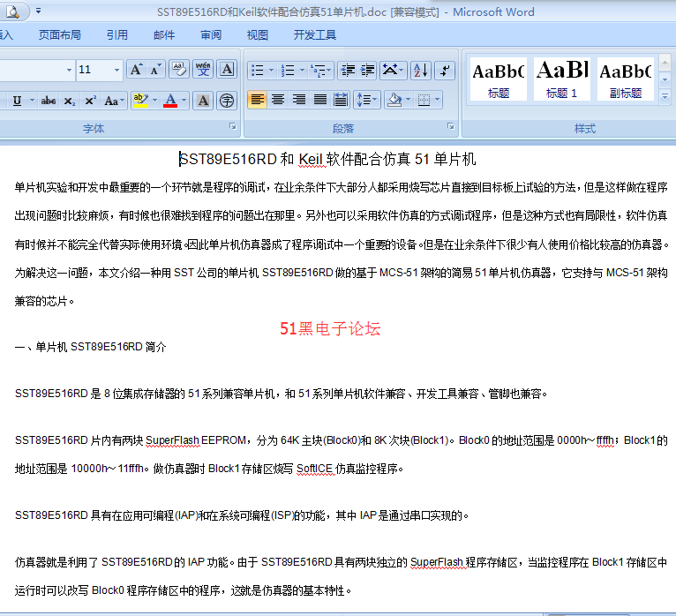Open the bullet list style dropdown
This screenshot has height=616, width=676.
[271, 71]
